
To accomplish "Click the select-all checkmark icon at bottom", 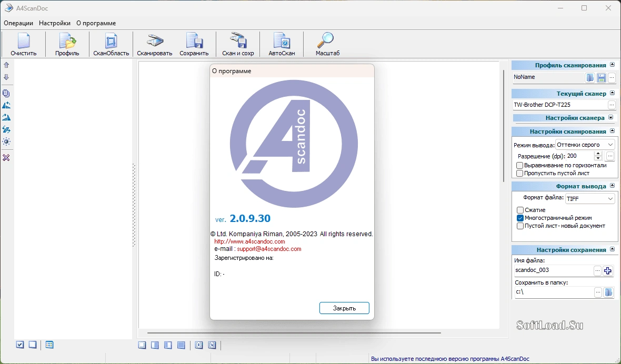I will (20, 345).
